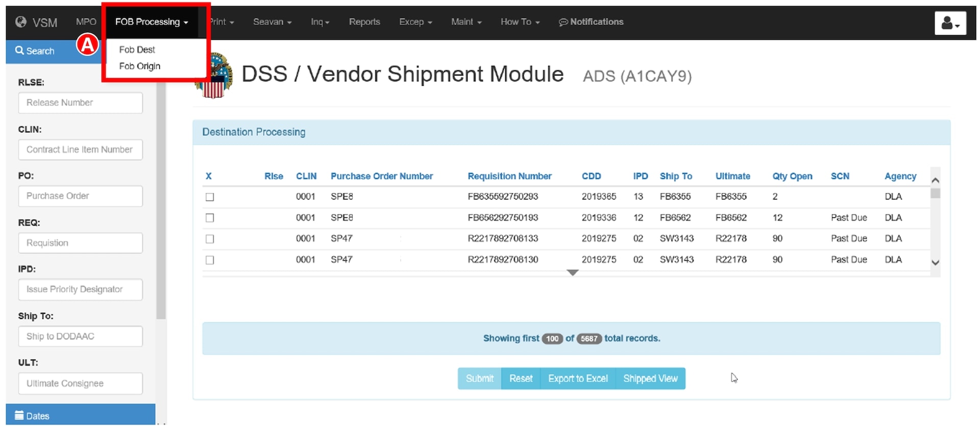Focus the Purchase Order input field
The height and width of the screenshot is (427, 980).
pyautogui.click(x=81, y=196)
